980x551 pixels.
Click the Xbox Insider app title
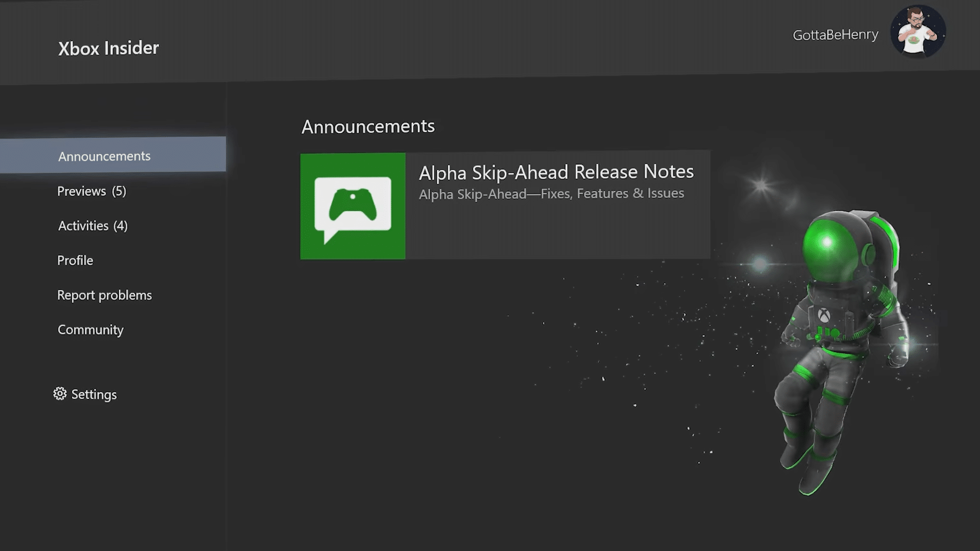pos(109,48)
